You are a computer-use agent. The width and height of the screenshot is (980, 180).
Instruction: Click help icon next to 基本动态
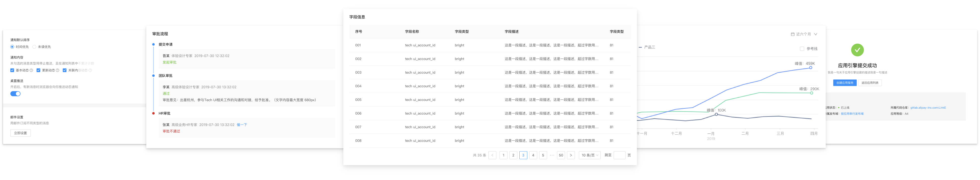coord(31,70)
